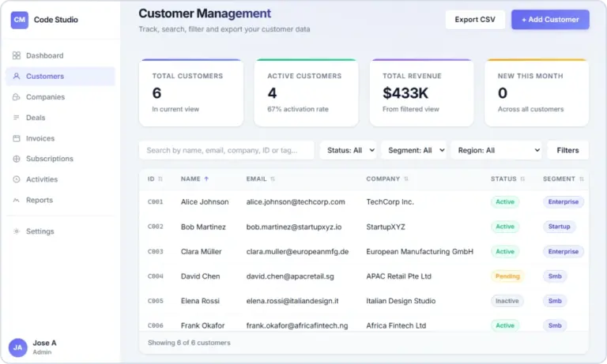Expand the Region: All dropdown
The width and height of the screenshot is (607, 364).
[x=496, y=151]
